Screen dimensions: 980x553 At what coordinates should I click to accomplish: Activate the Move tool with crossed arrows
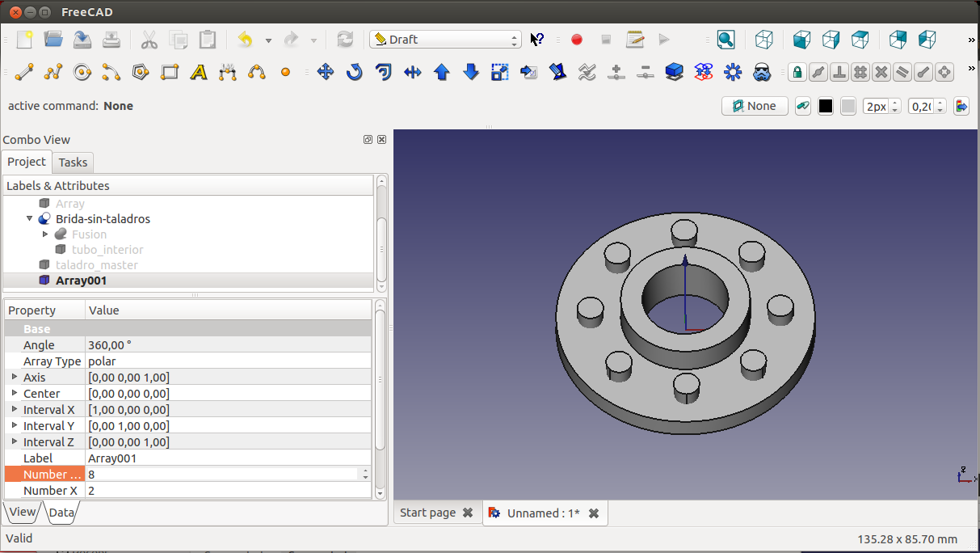pyautogui.click(x=326, y=72)
